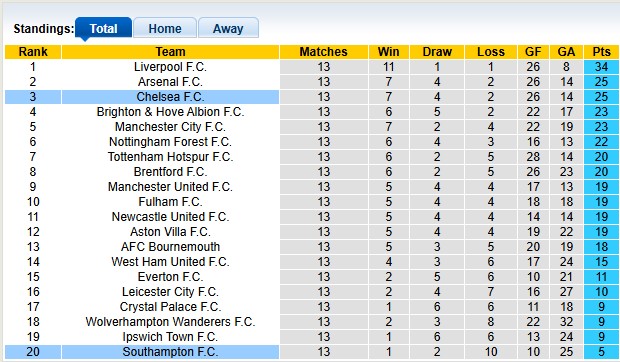Image resolution: width=620 pixels, height=362 pixels.
Task: Open Brighton & Hove Albion F.C.
Action: 170,112
